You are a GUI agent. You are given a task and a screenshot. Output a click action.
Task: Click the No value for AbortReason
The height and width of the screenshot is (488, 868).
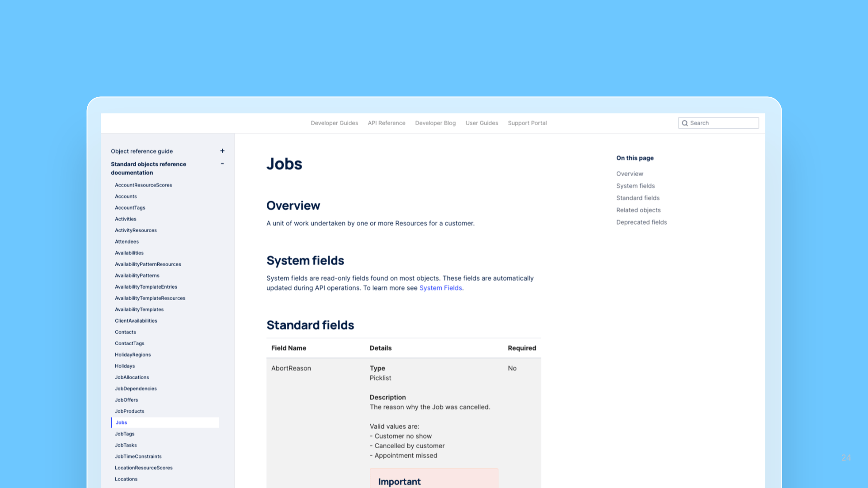[512, 368]
